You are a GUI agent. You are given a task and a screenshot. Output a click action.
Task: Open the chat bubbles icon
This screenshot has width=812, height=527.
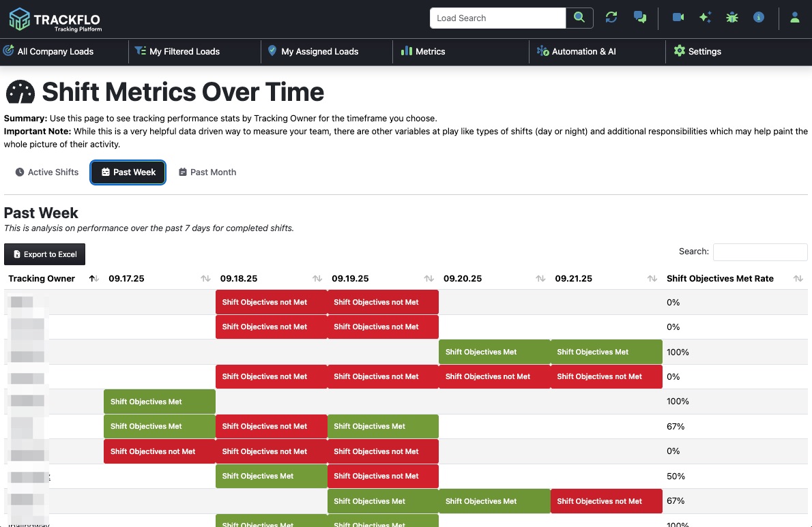click(640, 18)
